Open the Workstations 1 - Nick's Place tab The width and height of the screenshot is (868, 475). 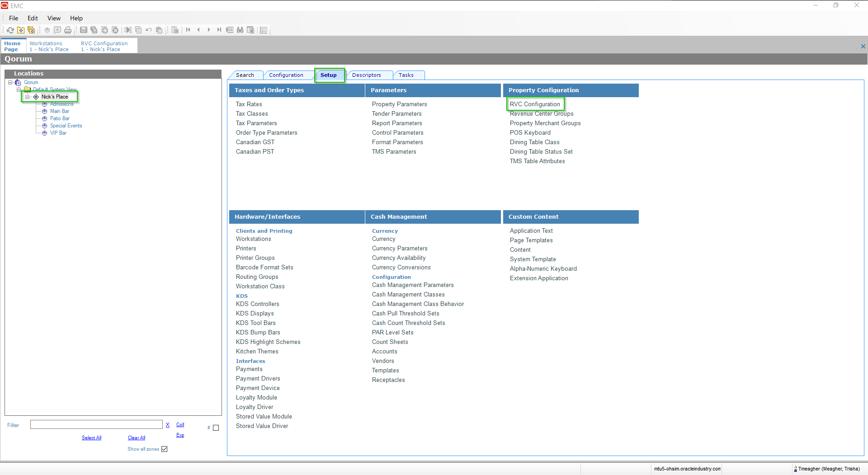50,47
